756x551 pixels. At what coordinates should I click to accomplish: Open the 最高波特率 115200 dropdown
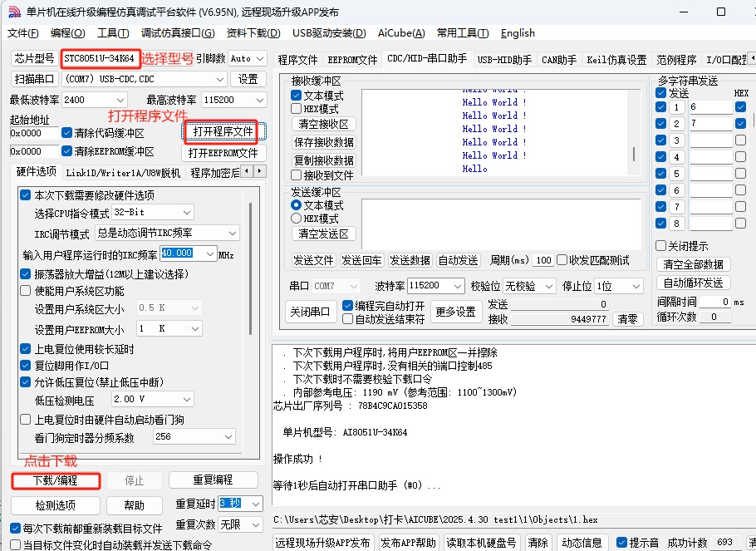[x=233, y=100]
